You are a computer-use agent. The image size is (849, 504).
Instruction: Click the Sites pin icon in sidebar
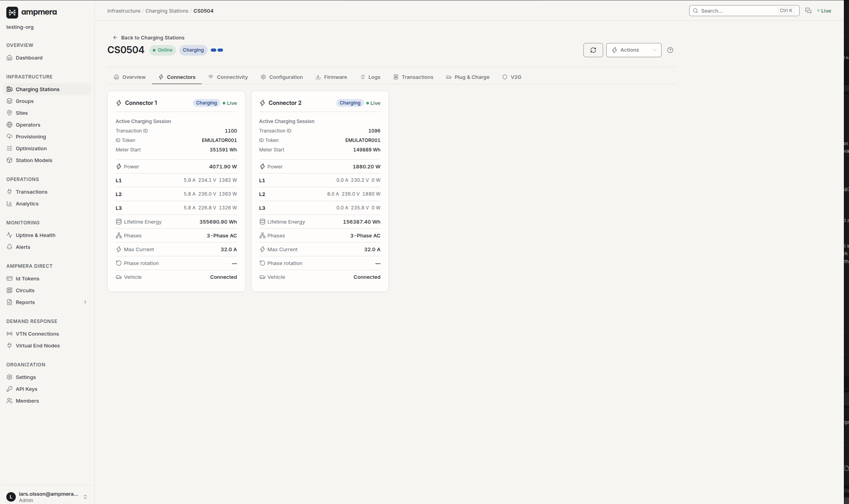pos(9,113)
